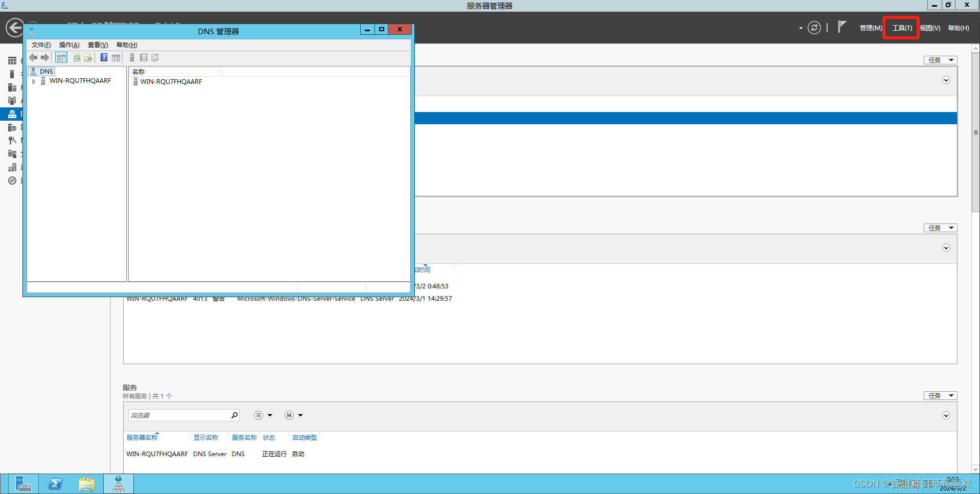Click the 启动类型 column header
980x494 pixels.
point(304,438)
